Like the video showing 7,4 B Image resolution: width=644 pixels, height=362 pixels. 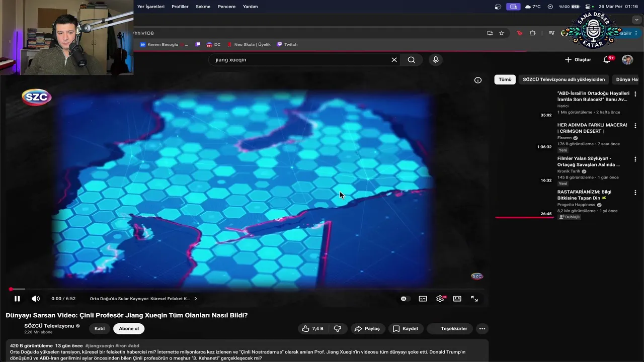tap(312, 329)
